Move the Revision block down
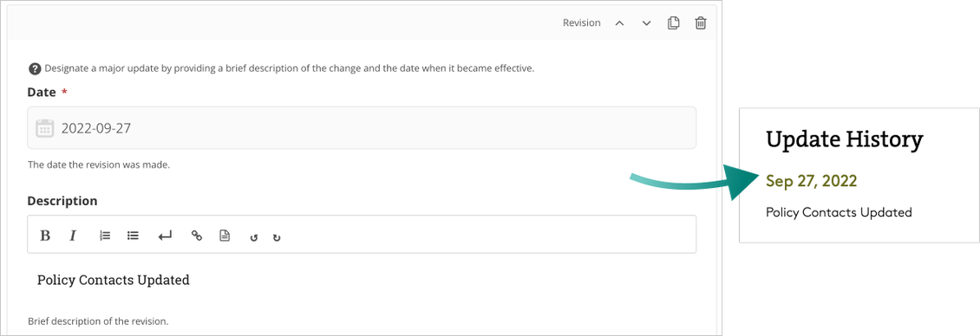This screenshot has width=980, height=336. [x=647, y=23]
